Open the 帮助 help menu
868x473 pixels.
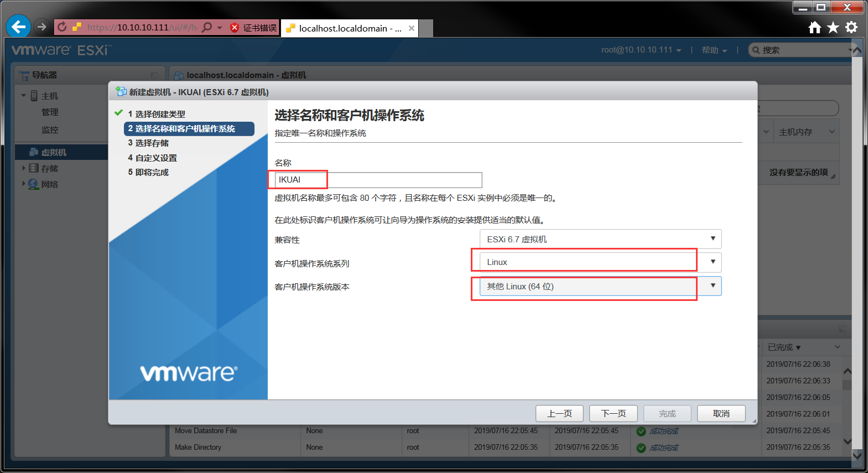[714, 50]
